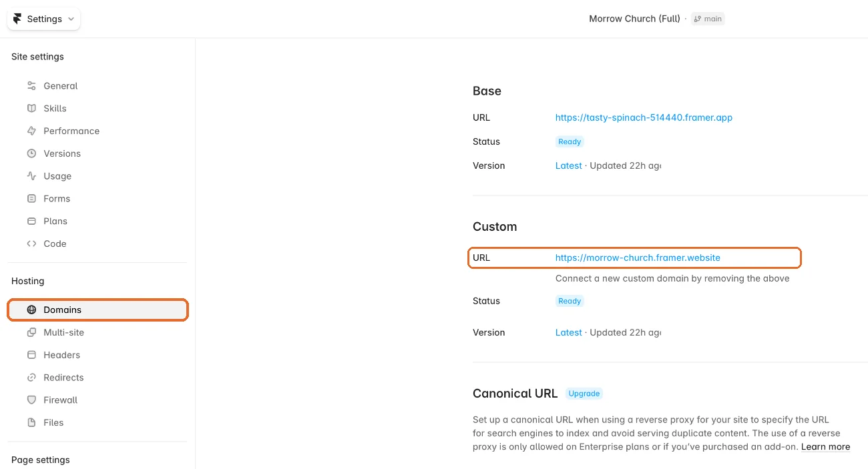Open Code settings
Viewport: 868px width, 469px height.
[x=97, y=244]
